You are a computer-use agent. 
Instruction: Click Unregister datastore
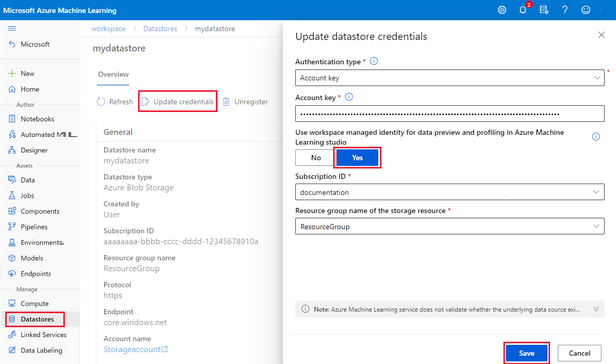245,102
